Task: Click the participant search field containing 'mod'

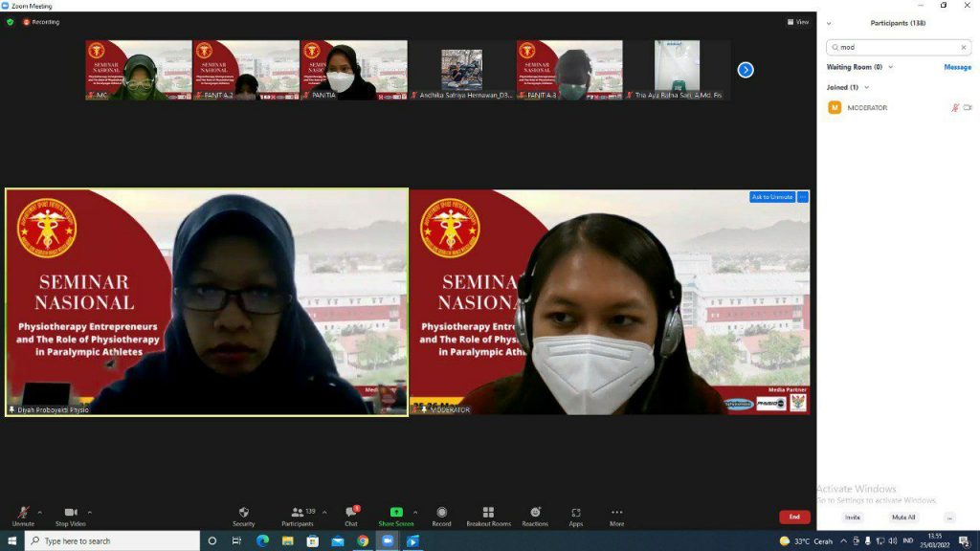Action: pos(898,47)
